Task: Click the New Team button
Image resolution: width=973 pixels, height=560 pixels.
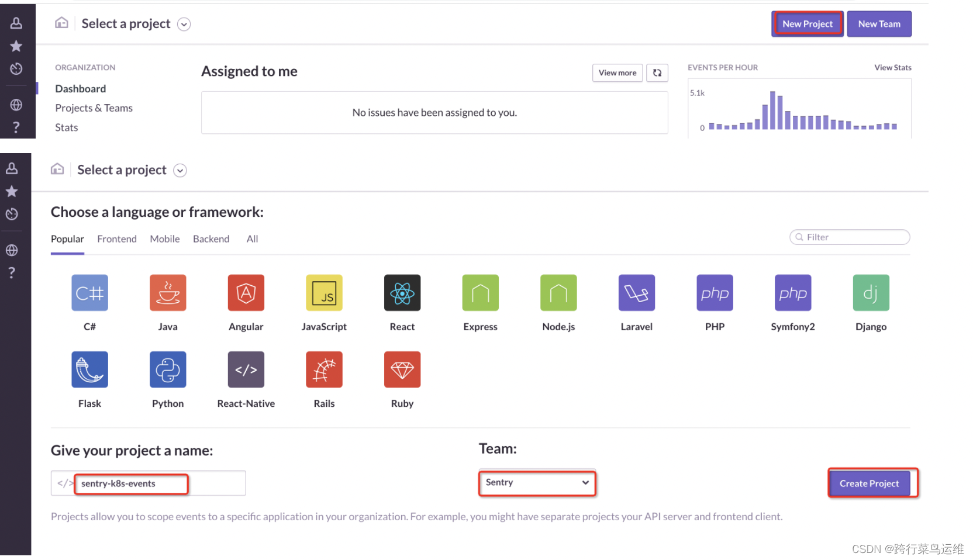Action: click(879, 24)
